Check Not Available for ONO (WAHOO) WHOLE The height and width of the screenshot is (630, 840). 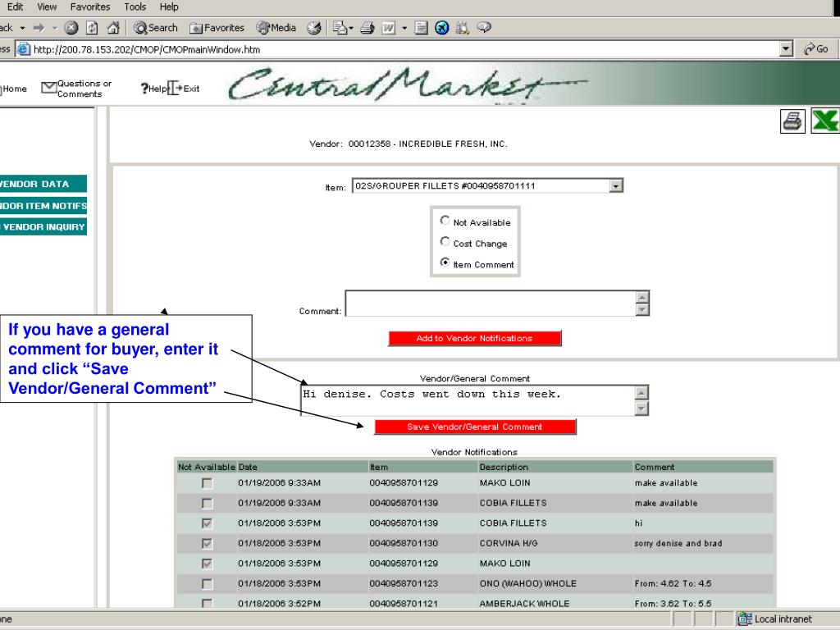[x=207, y=584]
